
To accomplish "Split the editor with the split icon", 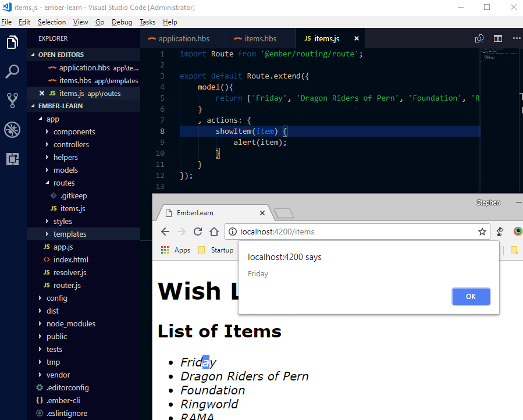I will coord(498,39).
